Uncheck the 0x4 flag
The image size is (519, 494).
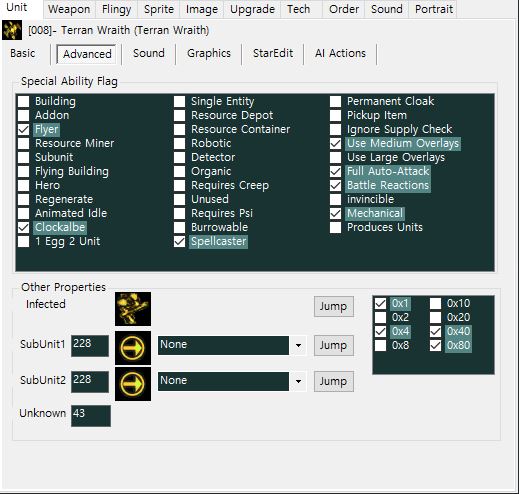pyautogui.click(x=381, y=332)
